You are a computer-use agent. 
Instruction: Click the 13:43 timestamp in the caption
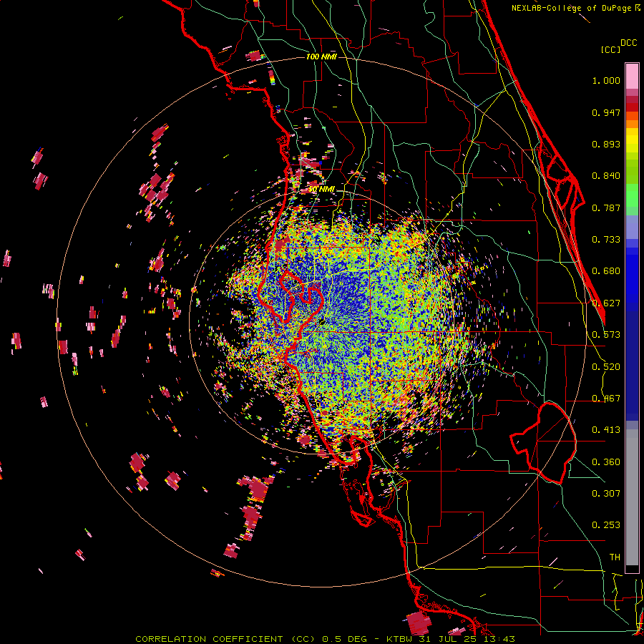[x=498, y=639]
